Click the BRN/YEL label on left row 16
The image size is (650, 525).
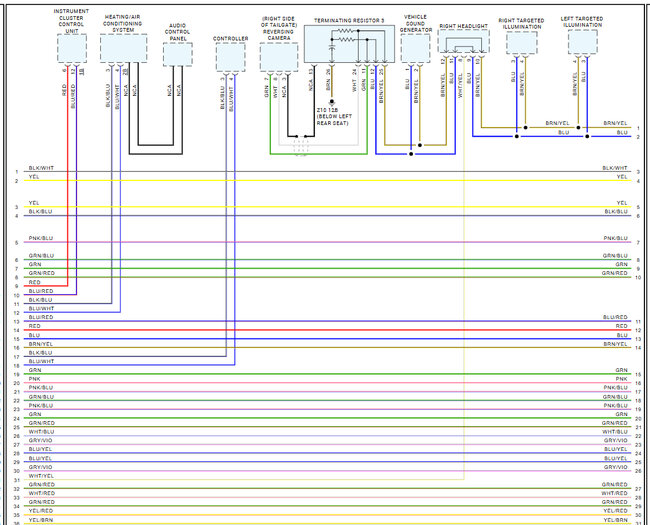click(41, 344)
